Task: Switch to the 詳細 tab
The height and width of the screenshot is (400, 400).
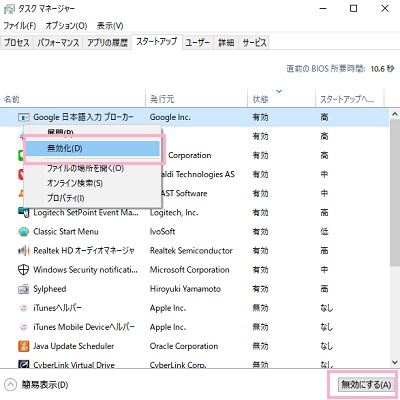Action: pos(226,42)
